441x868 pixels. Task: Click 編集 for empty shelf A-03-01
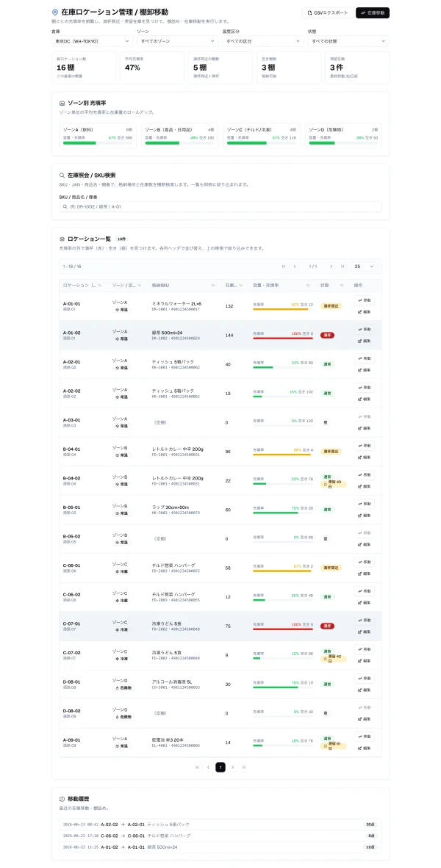(365, 428)
